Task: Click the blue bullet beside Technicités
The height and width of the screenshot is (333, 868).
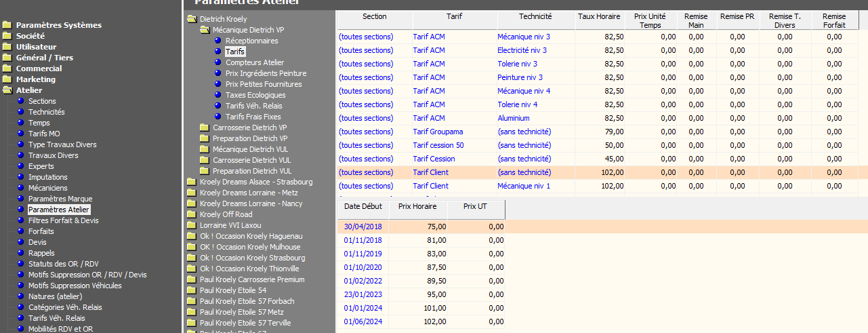Action: 20,112
